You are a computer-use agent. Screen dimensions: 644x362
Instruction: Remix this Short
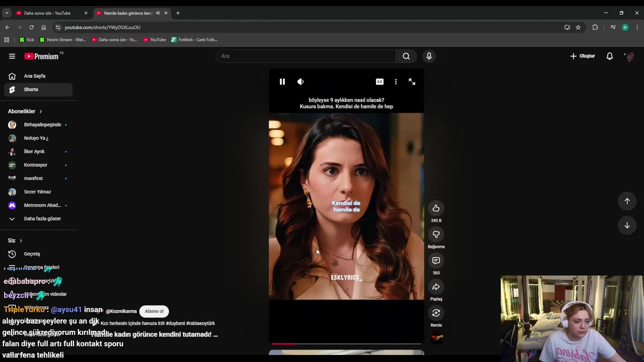(x=436, y=313)
